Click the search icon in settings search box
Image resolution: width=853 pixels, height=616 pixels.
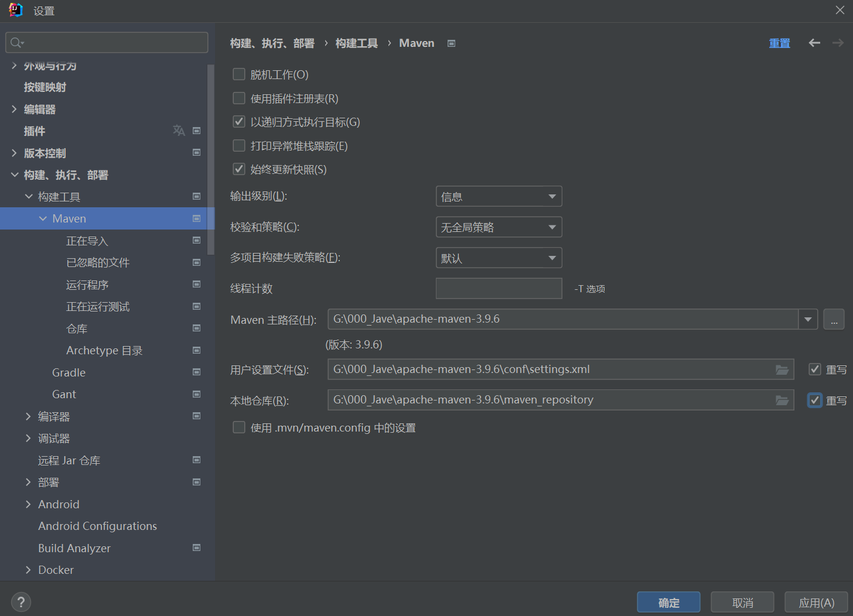coord(17,43)
